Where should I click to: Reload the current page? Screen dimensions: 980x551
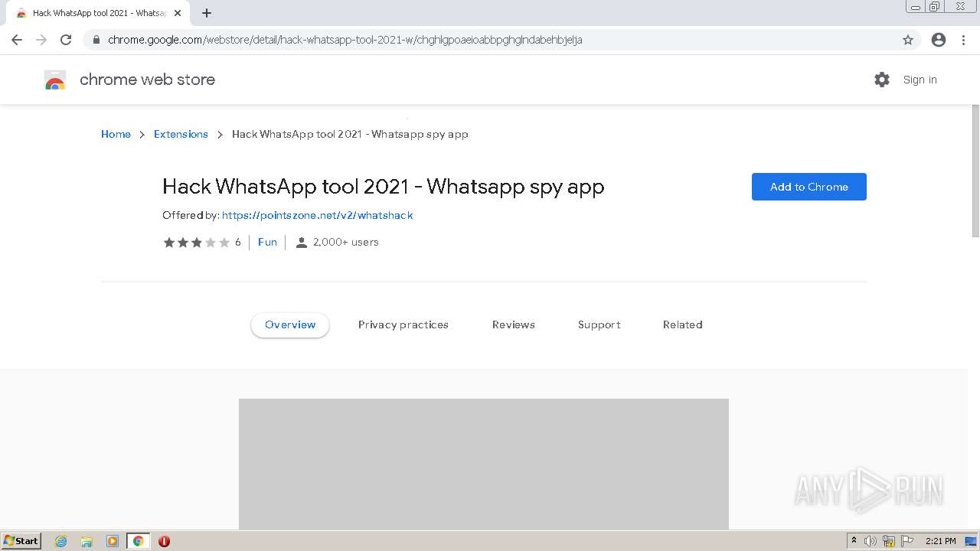tap(66, 40)
